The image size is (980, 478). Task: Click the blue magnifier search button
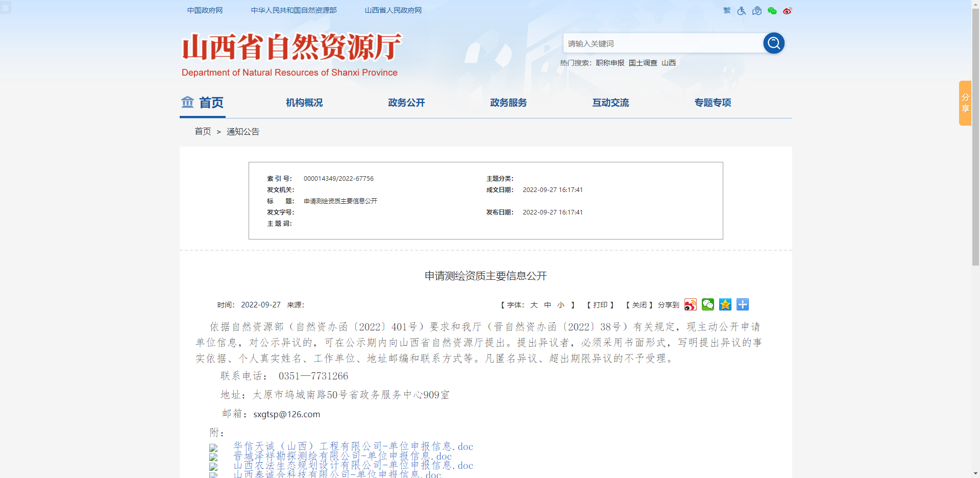[773, 43]
